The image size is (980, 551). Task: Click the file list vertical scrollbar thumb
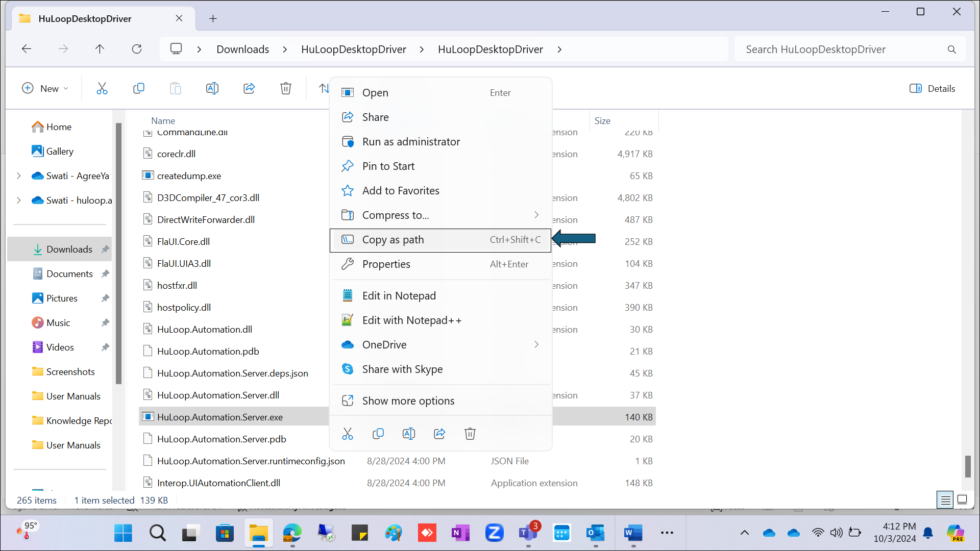click(x=968, y=466)
